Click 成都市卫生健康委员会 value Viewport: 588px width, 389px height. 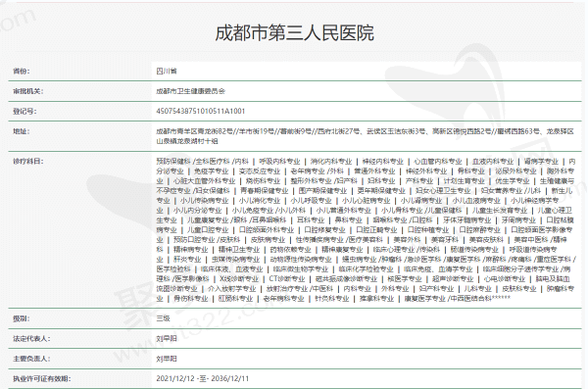(190, 91)
